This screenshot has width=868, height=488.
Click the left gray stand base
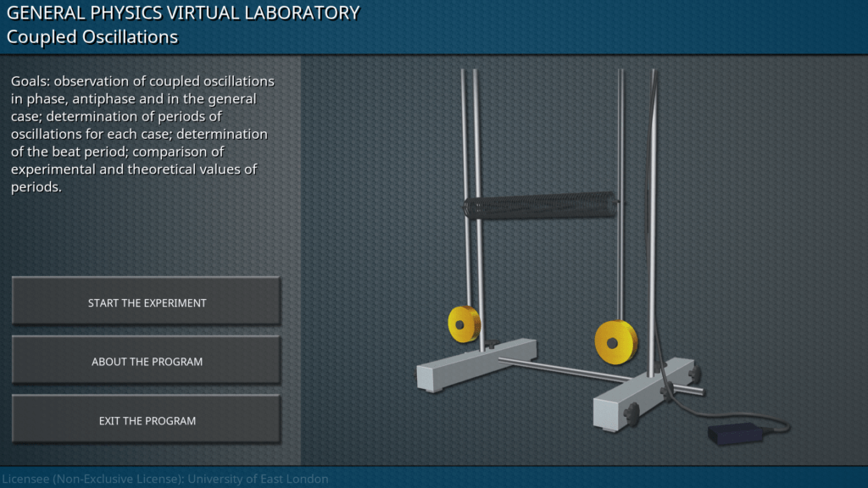475,364
